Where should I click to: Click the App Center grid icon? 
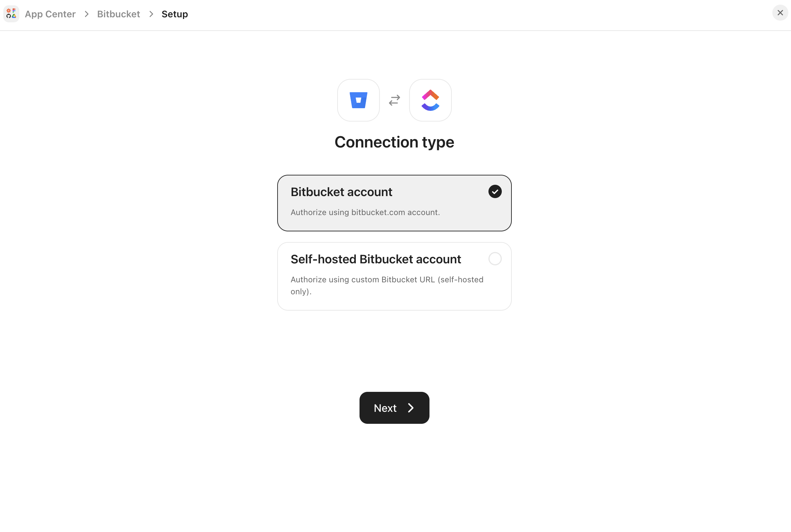pos(11,14)
